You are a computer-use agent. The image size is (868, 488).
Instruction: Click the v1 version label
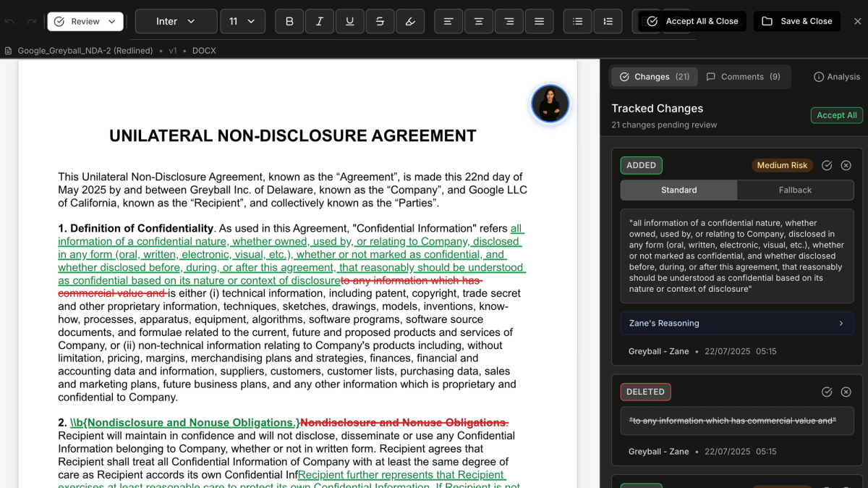[x=173, y=51]
